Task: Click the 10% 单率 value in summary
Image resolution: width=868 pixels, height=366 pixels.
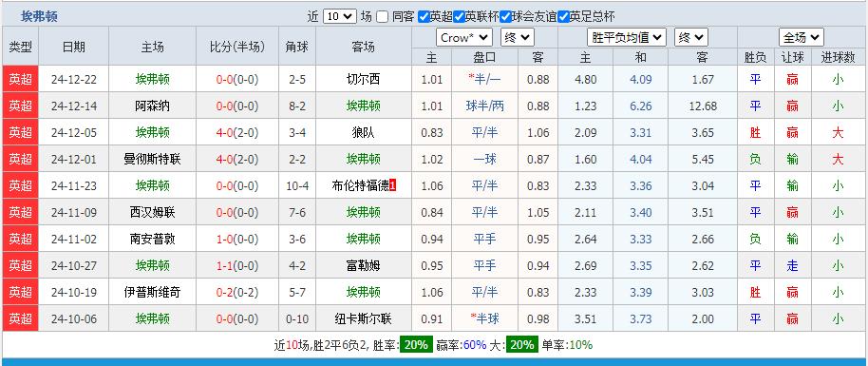Action: tap(580, 345)
